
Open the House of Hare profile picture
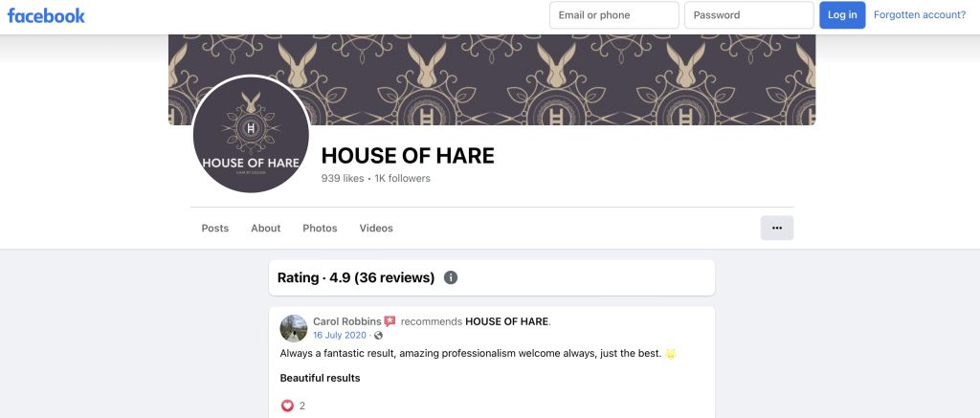252,134
